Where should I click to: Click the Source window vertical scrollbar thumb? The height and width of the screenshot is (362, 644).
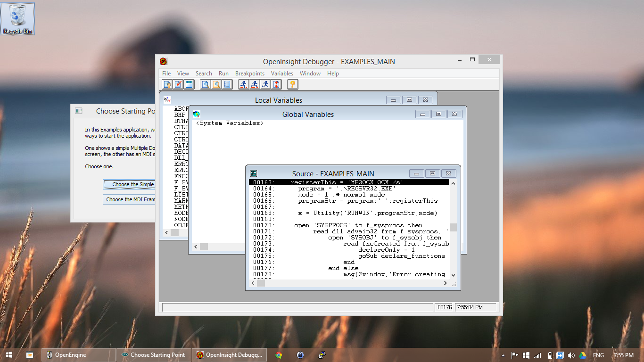453,227
